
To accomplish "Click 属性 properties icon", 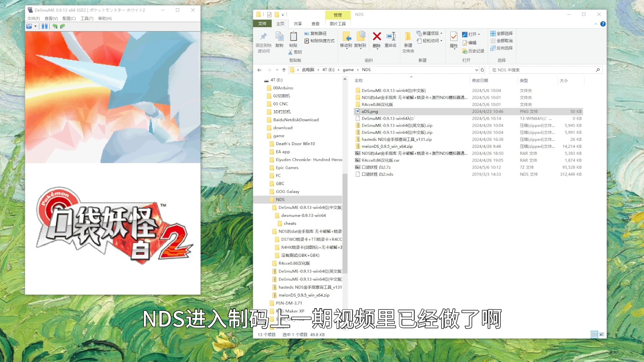I will point(454,37).
